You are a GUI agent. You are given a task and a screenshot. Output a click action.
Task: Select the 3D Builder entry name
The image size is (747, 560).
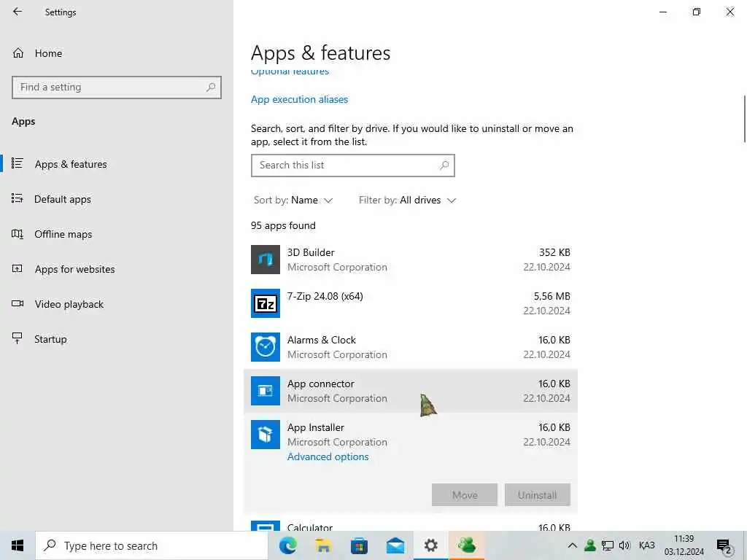pos(311,252)
